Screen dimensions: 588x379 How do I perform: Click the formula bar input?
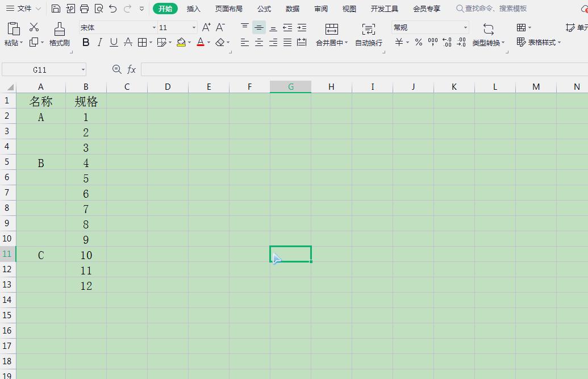(x=364, y=69)
